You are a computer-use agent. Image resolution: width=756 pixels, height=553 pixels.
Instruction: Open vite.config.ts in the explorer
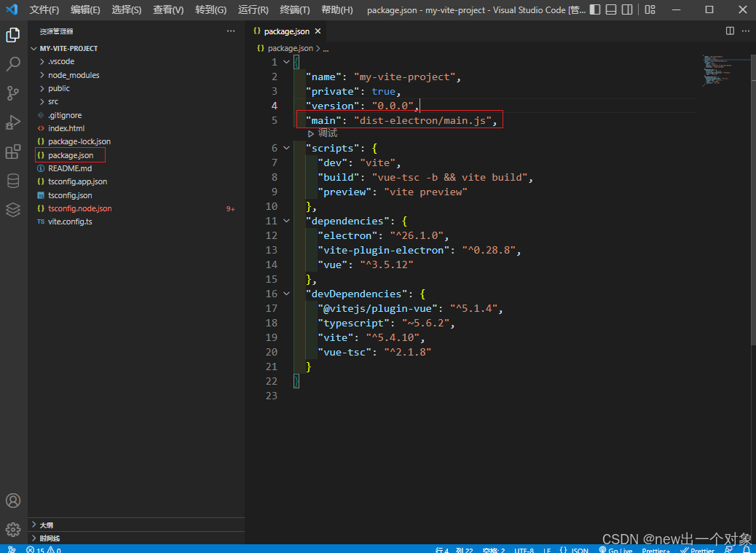tap(136, 221)
